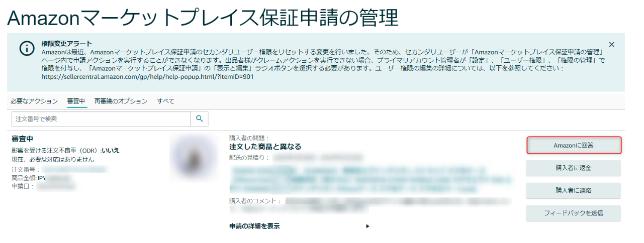Click the 商品金額:JPY text
Screen dimensions: 644x243
click(x=30, y=178)
